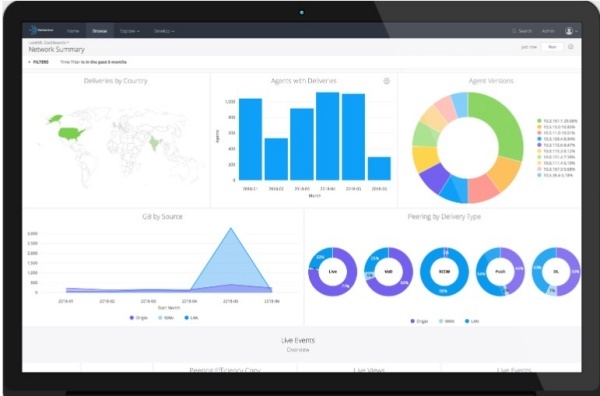Click the GB by Source tile title
600x396 pixels.
pyautogui.click(x=162, y=217)
